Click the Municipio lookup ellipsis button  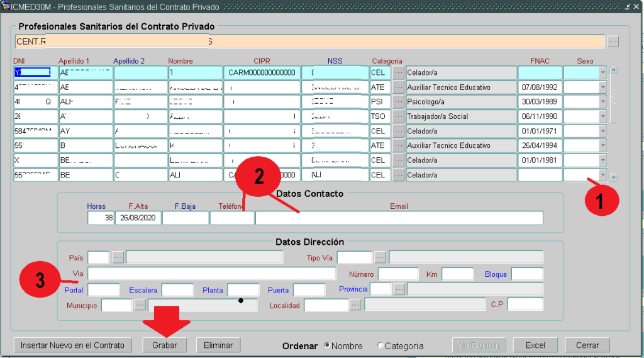140,305
